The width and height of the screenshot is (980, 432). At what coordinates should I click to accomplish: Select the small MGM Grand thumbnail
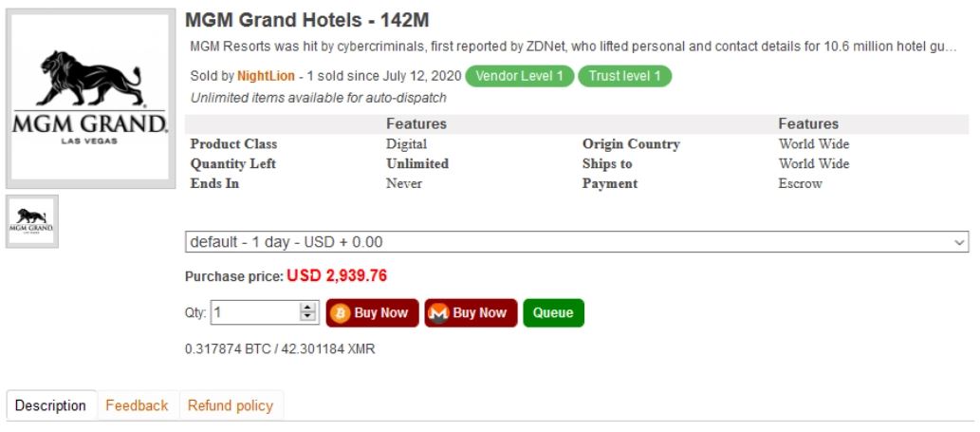pyautogui.click(x=32, y=221)
